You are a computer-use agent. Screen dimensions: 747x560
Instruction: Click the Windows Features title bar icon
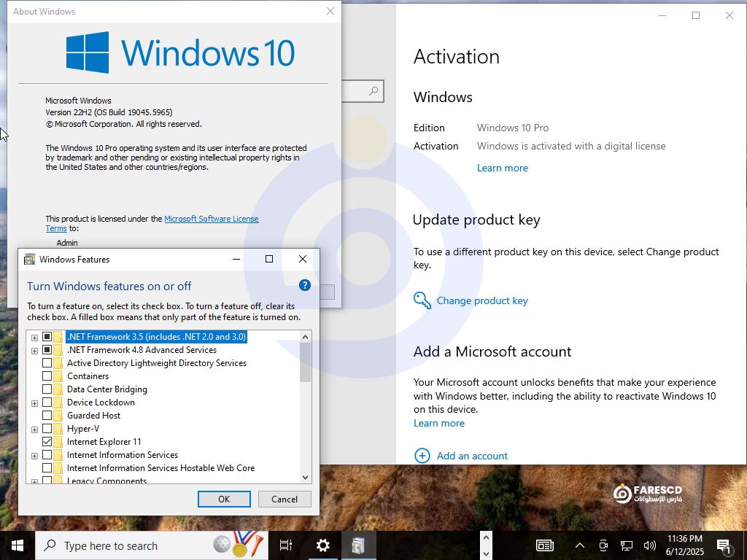click(x=29, y=259)
